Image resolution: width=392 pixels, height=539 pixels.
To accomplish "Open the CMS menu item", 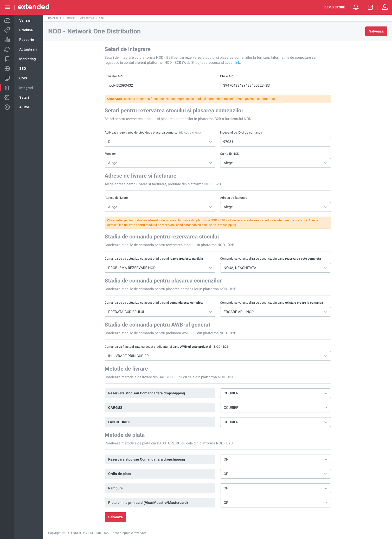I will coord(23,78).
